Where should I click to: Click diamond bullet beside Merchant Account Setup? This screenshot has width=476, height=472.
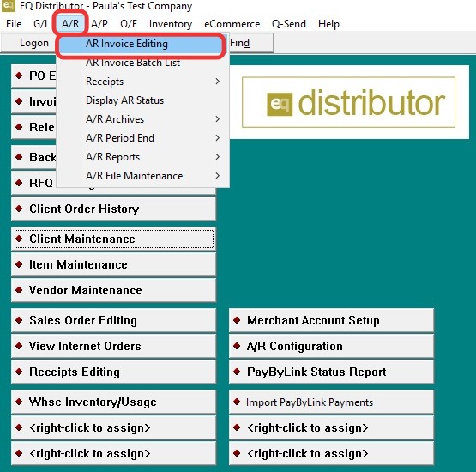237,320
